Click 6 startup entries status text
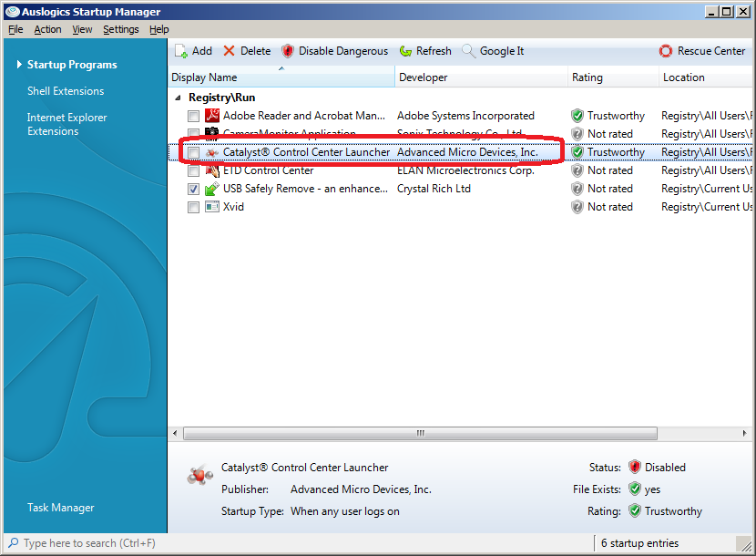756x556 pixels. tap(639, 543)
